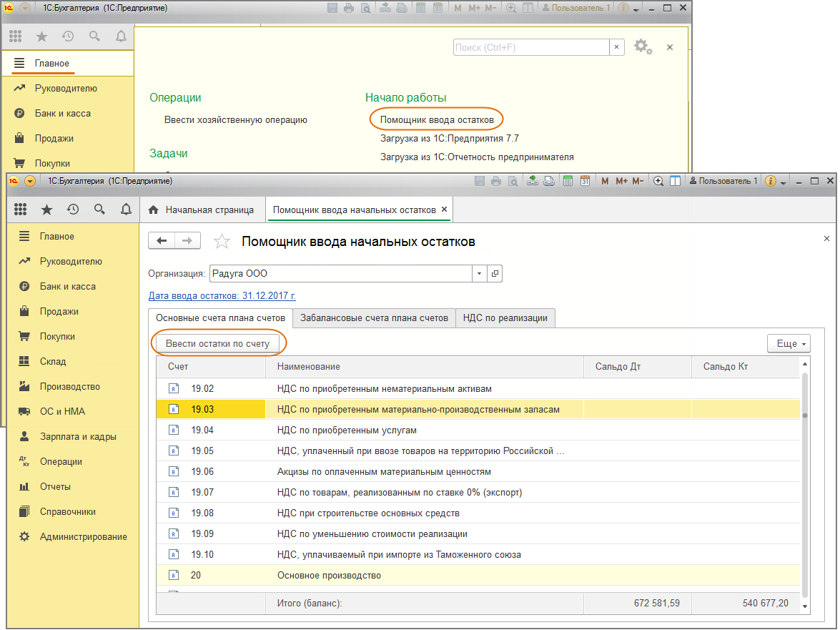Open Отчеты section in sidebar
The height and width of the screenshot is (630, 840).
pyautogui.click(x=55, y=487)
